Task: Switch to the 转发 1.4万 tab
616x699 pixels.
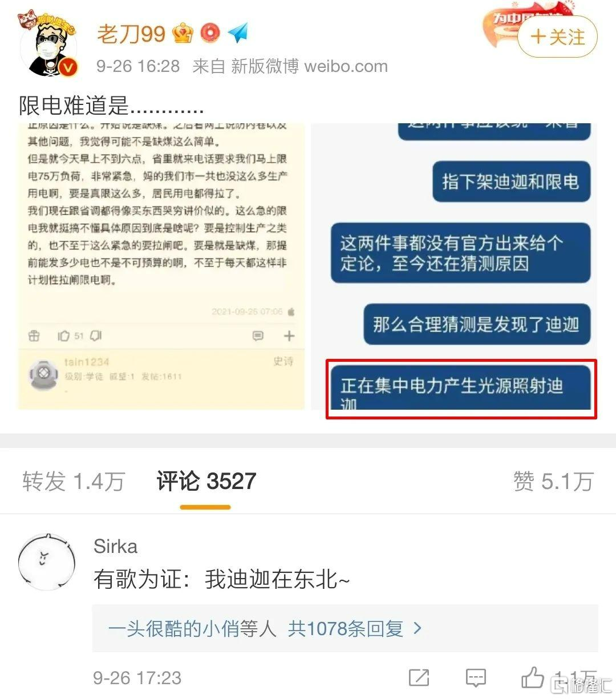Action: (74, 481)
